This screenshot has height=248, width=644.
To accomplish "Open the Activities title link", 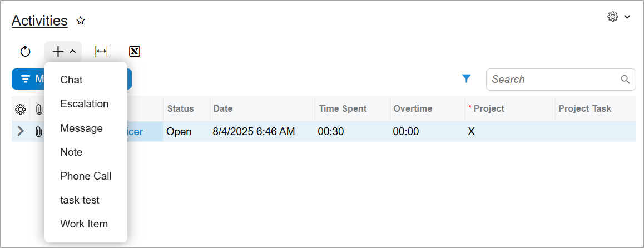I will click(39, 21).
